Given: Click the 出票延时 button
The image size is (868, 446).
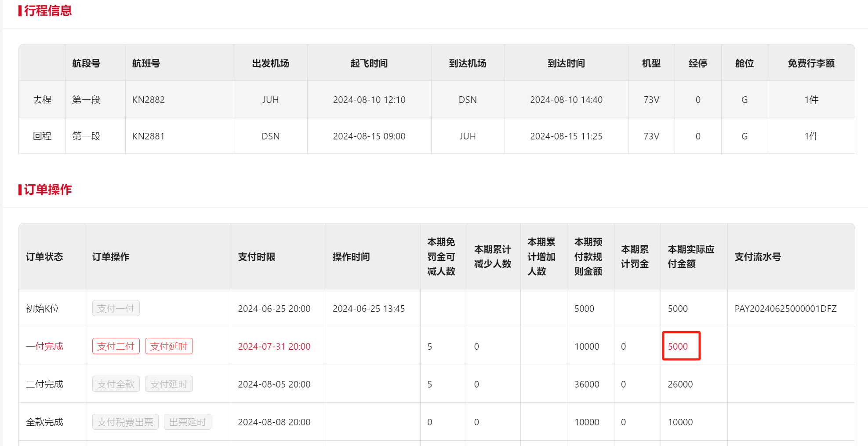Looking at the screenshot, I should point(187,422).
